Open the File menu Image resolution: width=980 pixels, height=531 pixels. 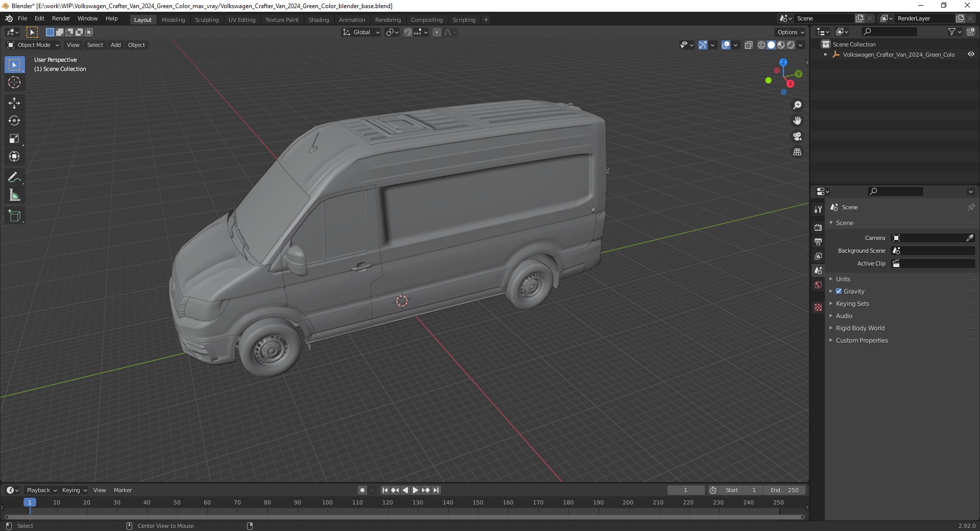click(x=22, y=18)
